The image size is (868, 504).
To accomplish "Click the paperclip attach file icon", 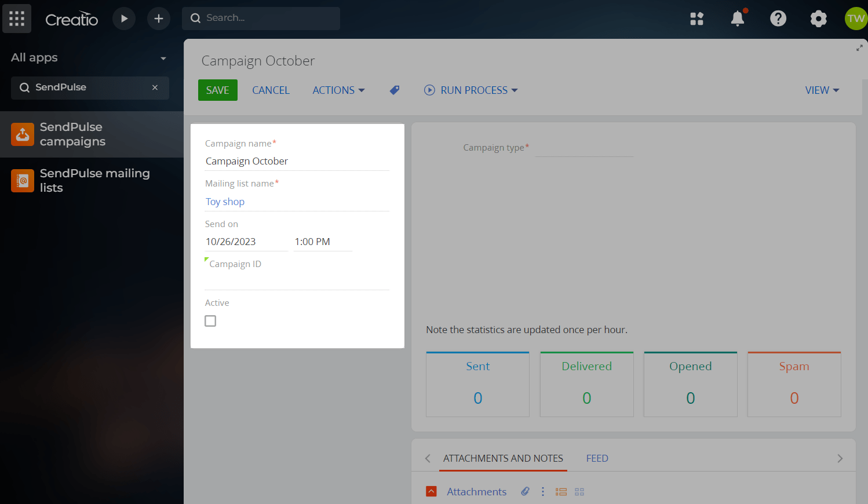I will pos(525,491).
